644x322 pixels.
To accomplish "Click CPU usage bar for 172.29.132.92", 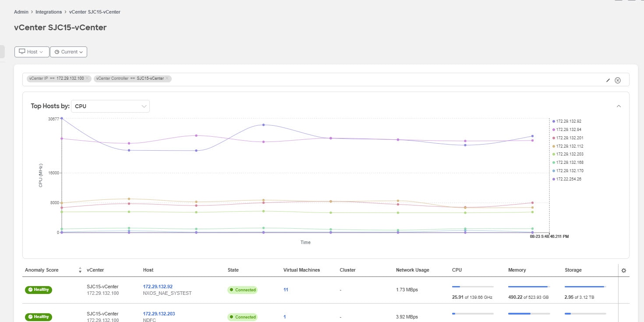I will click(473, 287).
